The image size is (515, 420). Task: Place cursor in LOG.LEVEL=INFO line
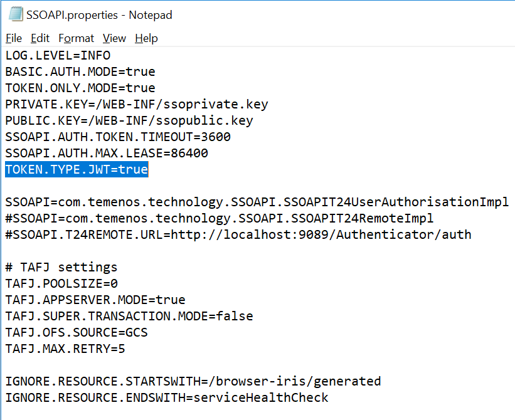[x=58, y=55]
